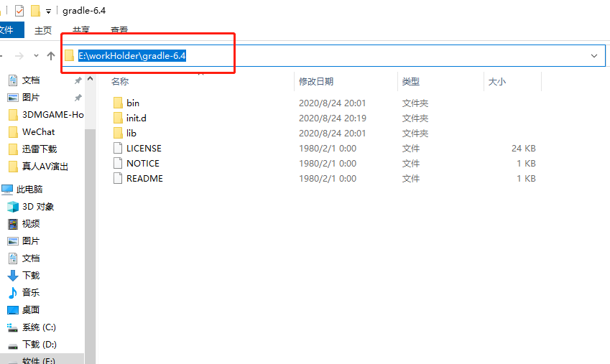Click the address bar path field

[x=335, y=55]
